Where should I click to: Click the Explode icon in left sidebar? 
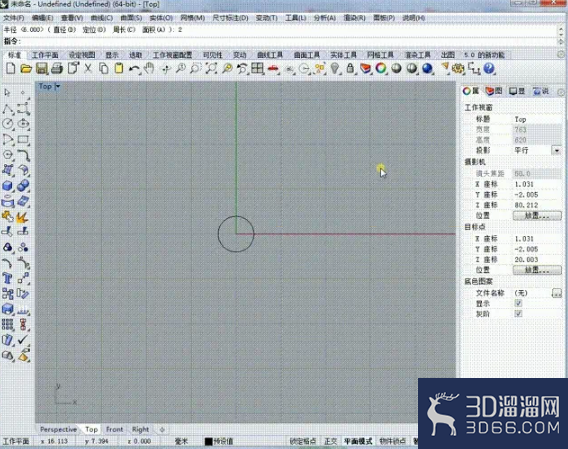pos(23,217)
